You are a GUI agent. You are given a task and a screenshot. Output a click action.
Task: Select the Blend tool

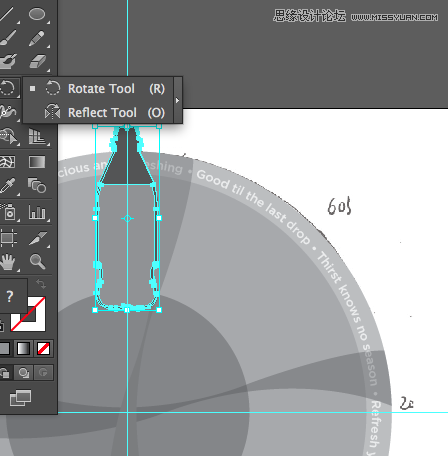tap(37, 185)
